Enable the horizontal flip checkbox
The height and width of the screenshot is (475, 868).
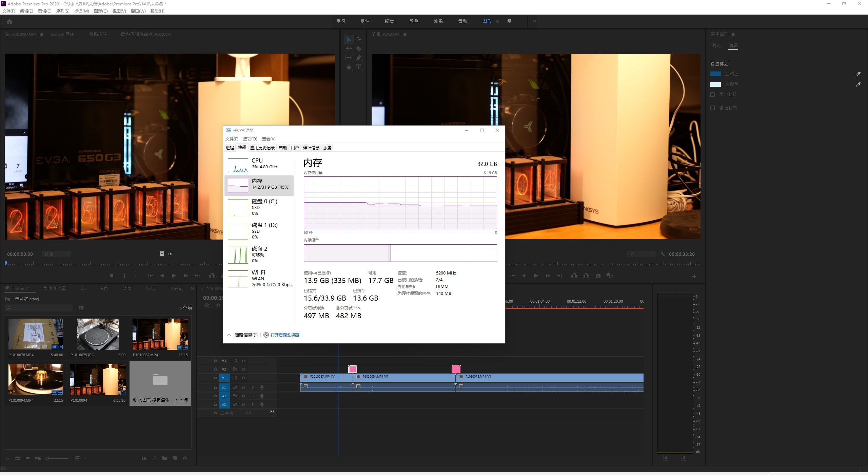coord(712,95)
